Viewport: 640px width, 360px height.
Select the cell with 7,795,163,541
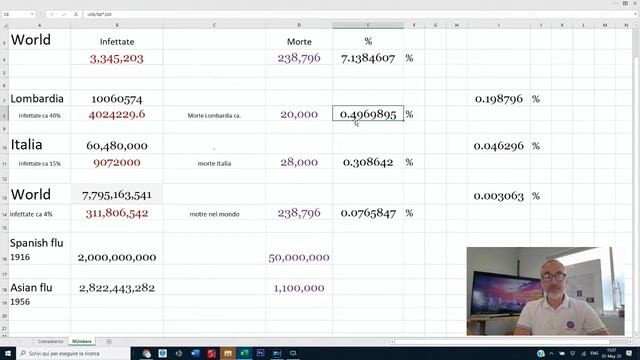117,194
